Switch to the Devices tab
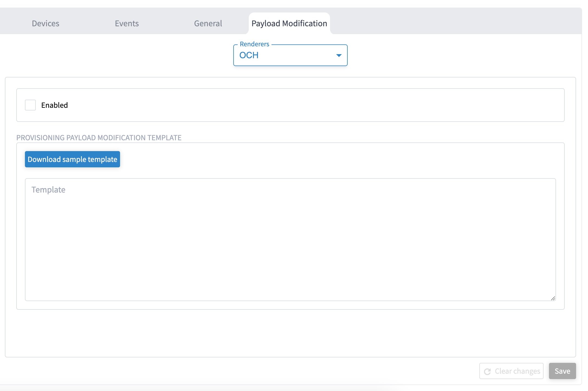This screenshot has width=588, height=391. click(46, 24)
